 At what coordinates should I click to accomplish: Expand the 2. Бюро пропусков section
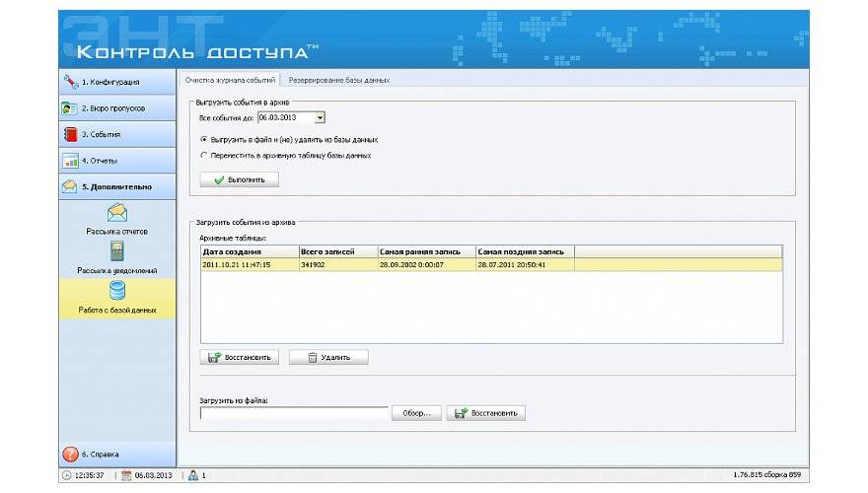coord(116,107)
